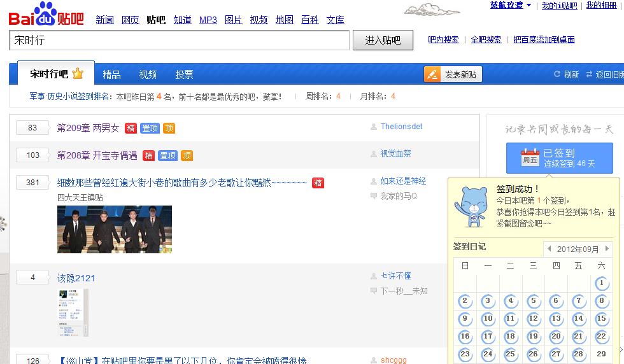Click the red 精 badge on the songs thread

(x=318, y=183)
